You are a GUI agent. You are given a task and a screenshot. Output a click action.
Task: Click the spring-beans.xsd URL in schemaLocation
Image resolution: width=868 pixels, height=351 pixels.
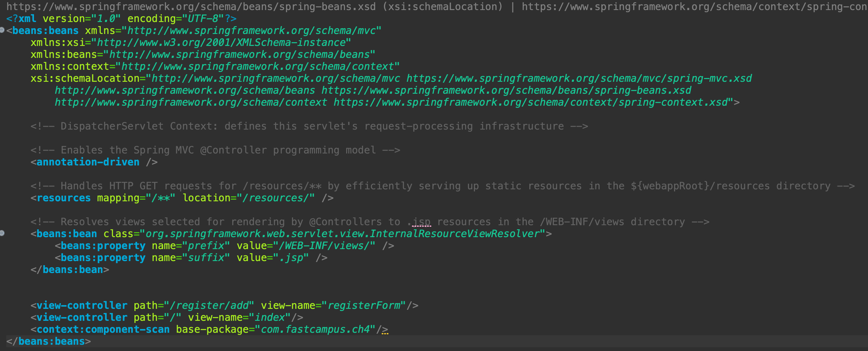coord(506,90)
